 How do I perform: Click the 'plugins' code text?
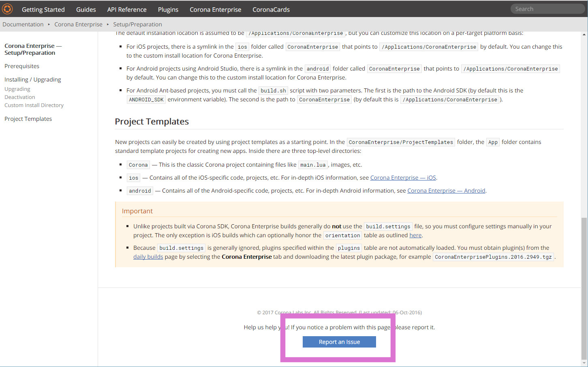click(x=349, y=248)
